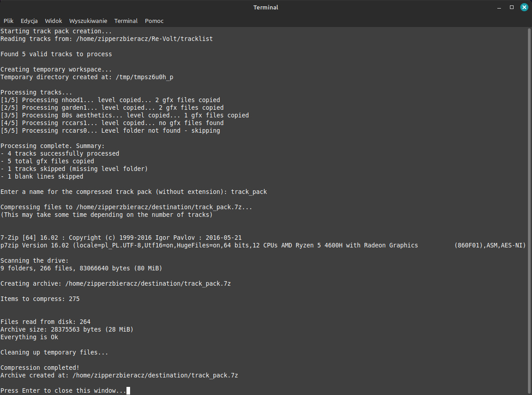Click the Terminal window title text
Image resolution: width=532 pixels, height=395 pixels.
[266, 8]
